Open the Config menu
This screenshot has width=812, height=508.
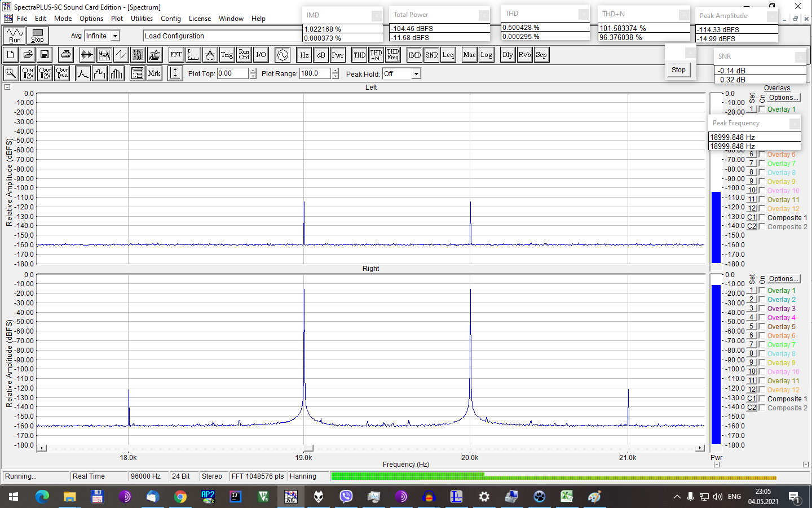(170, 19)
